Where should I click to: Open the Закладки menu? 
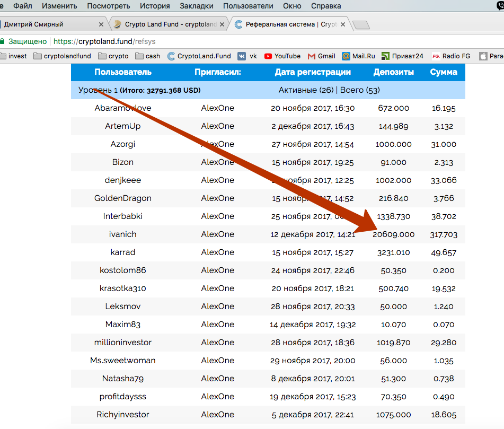pyautogui.click(x=196, y=6)
